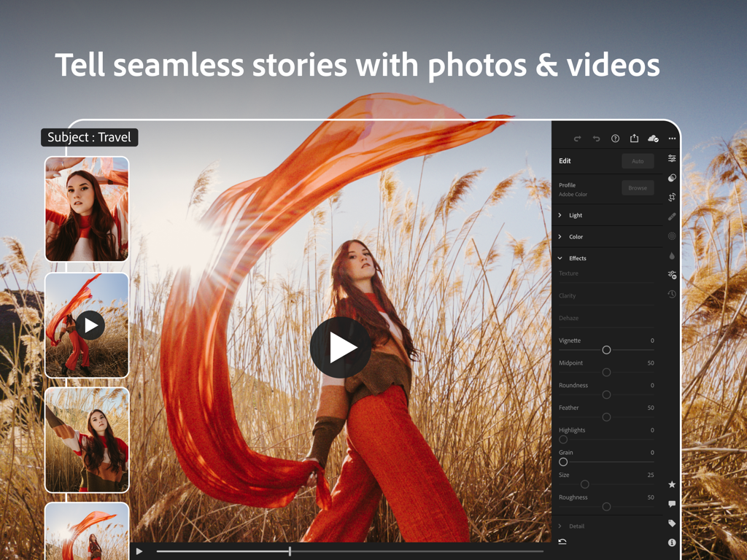Click the Help question mark icon
The height and width of the screenshot is (560, 747).
point(615,138)
